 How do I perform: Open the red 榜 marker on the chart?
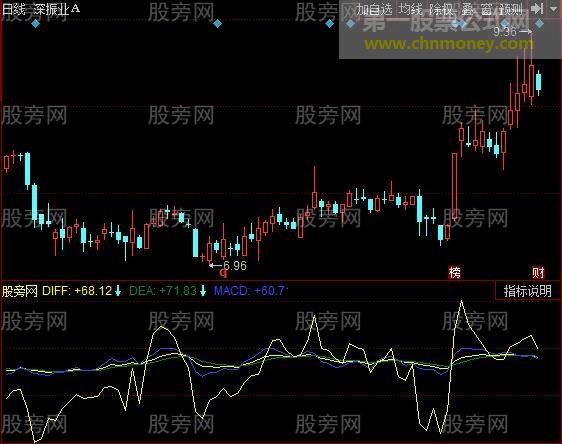(454, 273)
